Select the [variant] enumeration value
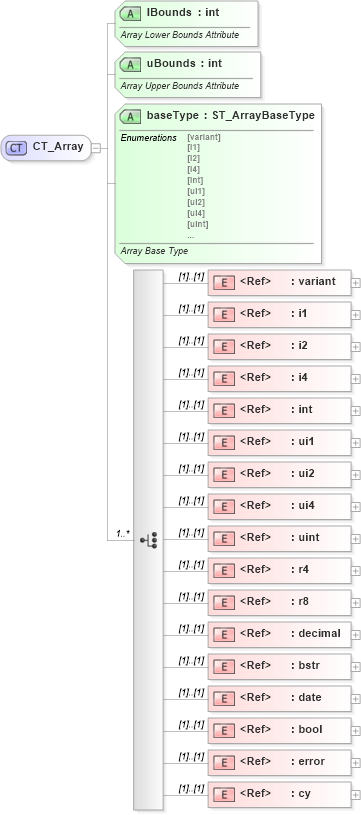Image resolution: width=361 pixels, height=815 pixels. (x=204, y=137)
